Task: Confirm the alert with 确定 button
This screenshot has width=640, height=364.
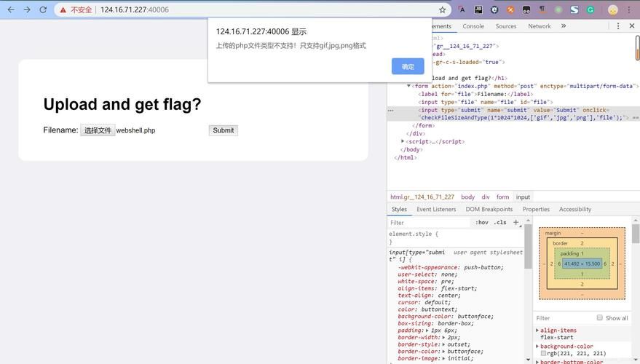Action: (408, 66)
